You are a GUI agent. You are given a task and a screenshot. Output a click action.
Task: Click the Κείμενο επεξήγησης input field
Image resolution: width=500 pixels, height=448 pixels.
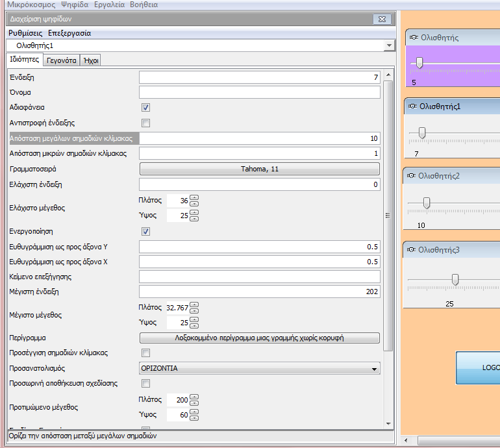pos(260,277)
